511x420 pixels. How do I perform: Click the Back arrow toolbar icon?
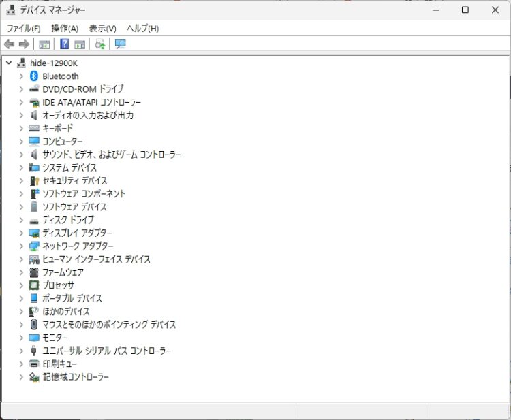click(x=10, y=44)
